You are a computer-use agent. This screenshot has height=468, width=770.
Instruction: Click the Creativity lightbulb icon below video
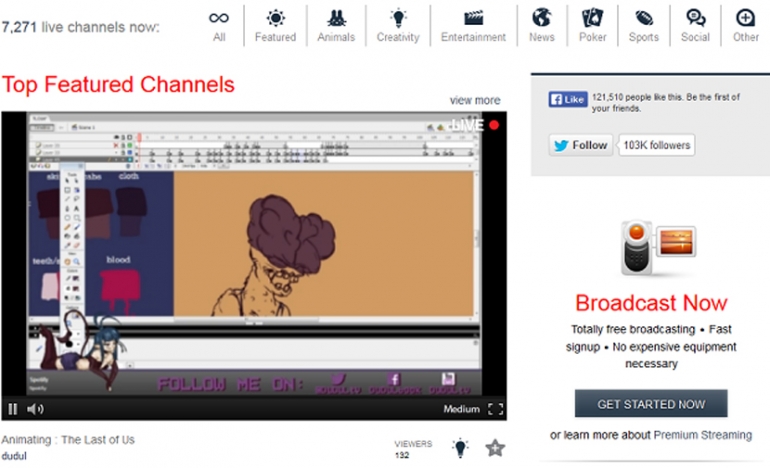(x=460, y=448)
